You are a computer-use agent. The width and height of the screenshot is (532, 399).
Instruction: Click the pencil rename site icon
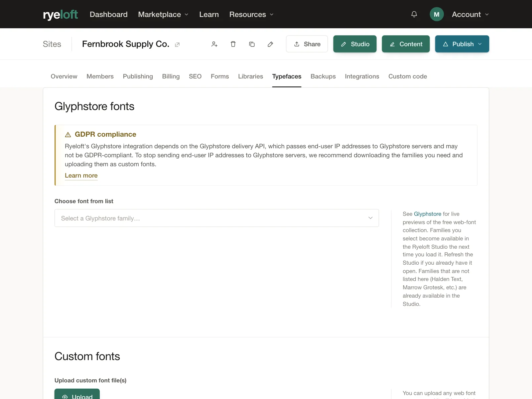pyautogui.click(x=270, y=44)
